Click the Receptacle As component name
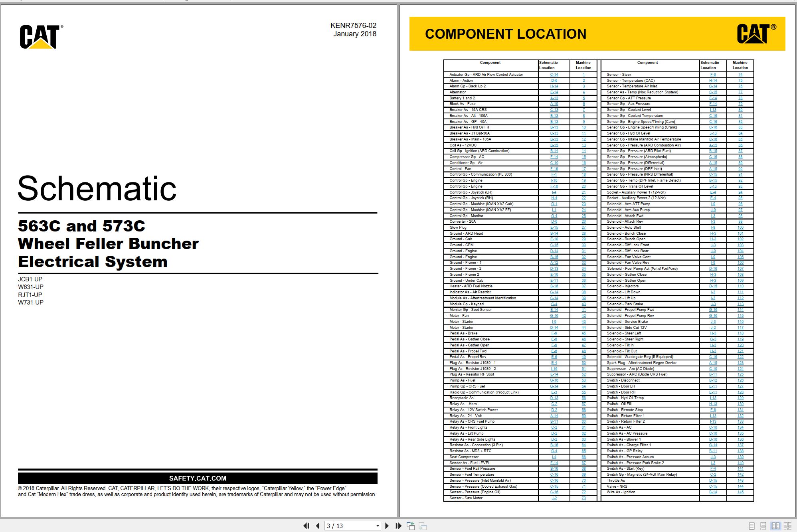The height and width of the screenshot is (532, 797). point(461,398)
